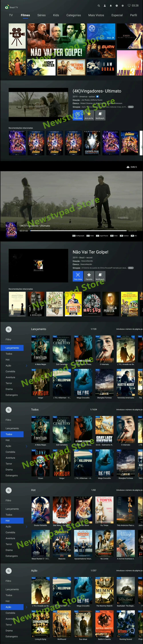Expand Ação chevron in the Lançamento listing sidebar
Screen dimensions: 143x644
pos(26,366)
